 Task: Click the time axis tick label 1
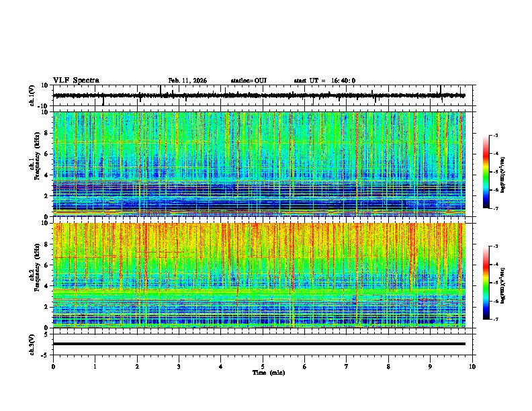95,367
